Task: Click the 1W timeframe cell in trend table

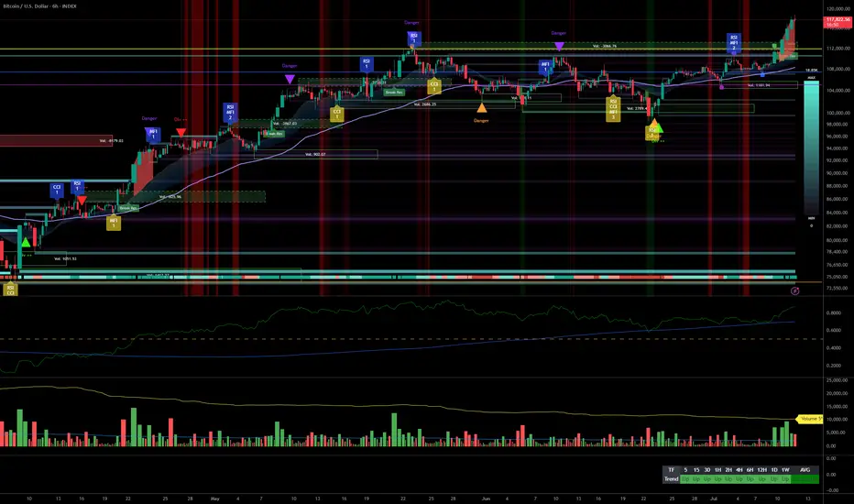Action: 785,470
